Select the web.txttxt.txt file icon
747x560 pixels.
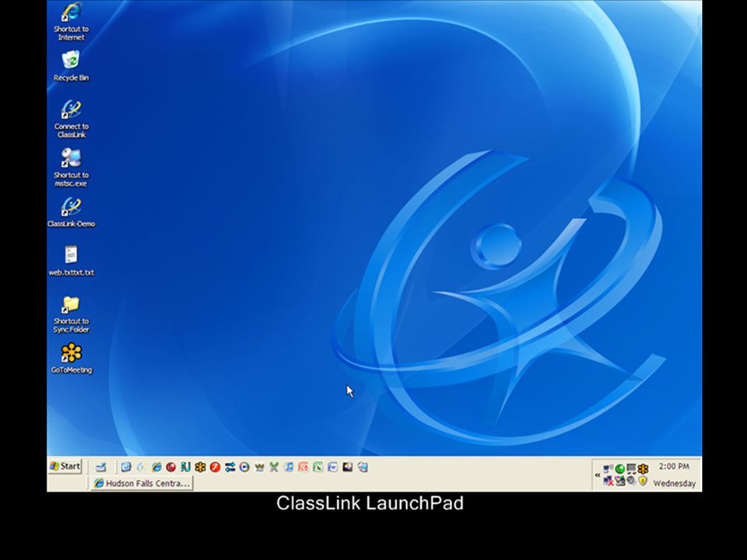[71, 261]
